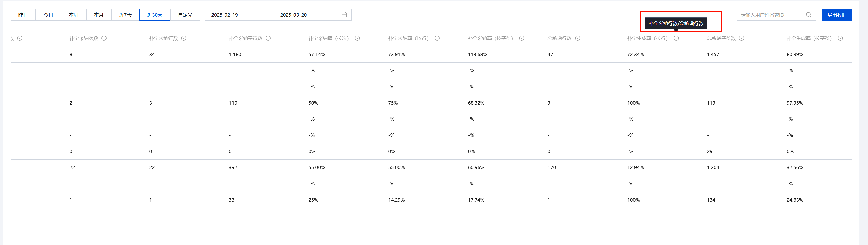
Task: Click info icon beside 补全采纳率（按字符）
Action: tap(522, 38)
